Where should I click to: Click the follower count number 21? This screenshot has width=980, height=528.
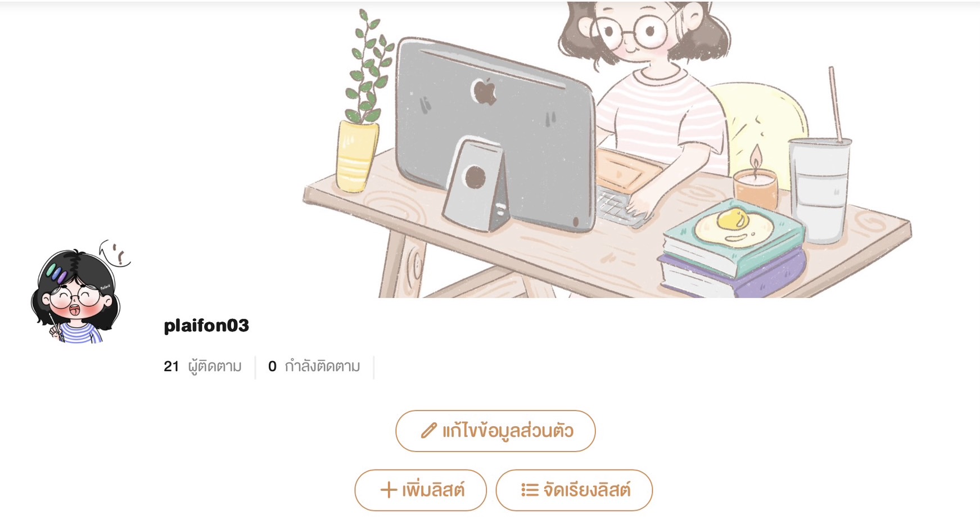171,367
